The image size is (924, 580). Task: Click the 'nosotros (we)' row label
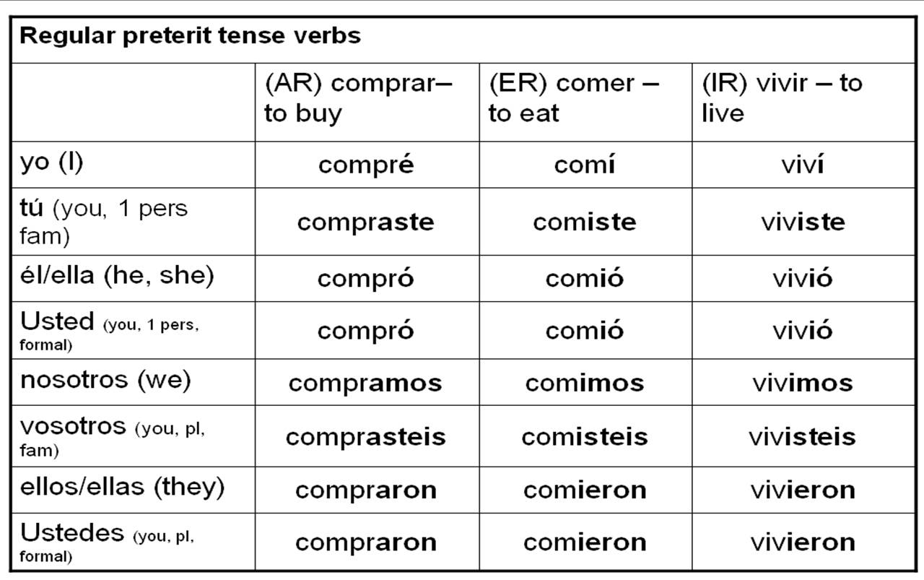tap(105, 380)
